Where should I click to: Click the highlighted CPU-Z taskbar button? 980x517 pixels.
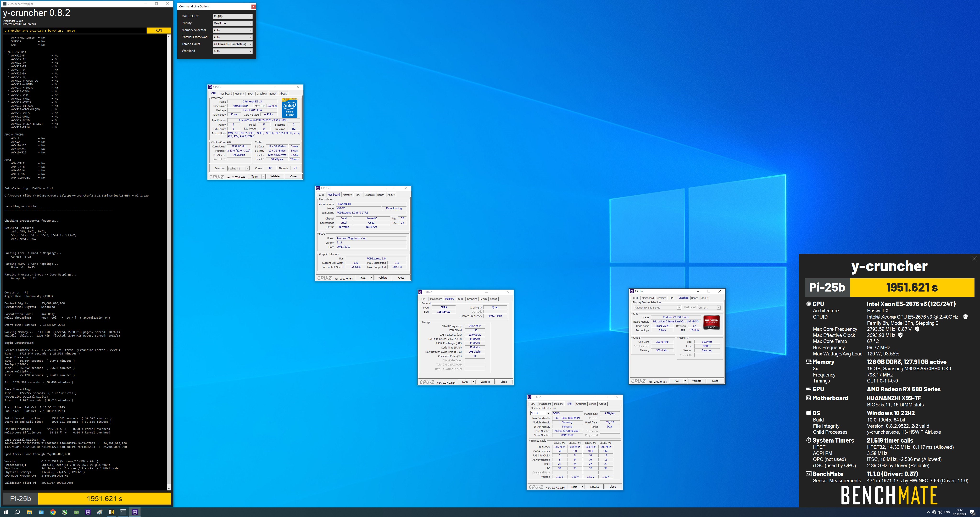(x=135, y=512)
